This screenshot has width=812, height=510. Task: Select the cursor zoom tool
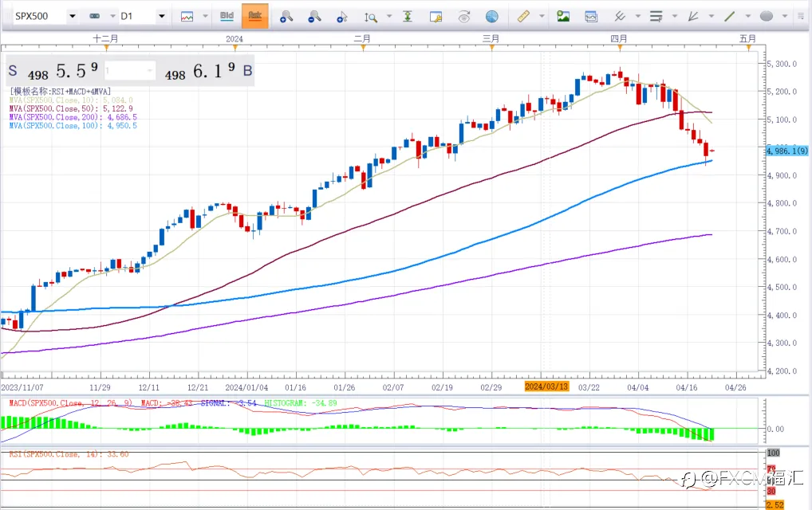[341, 17]
